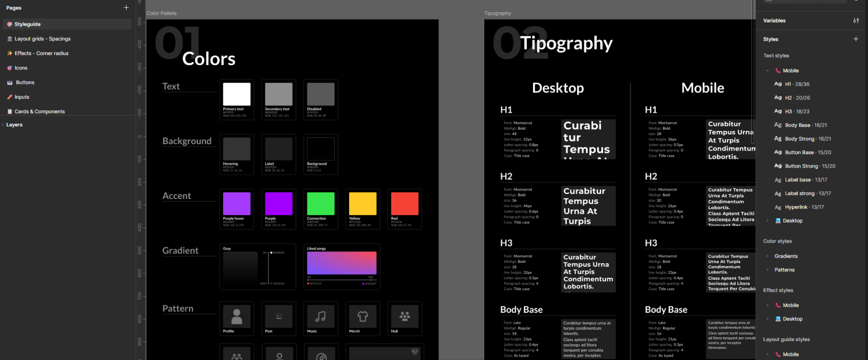Expand Mobile layout guide styles group
This screenshot has width=868, height=360.
pyautogui.click(x=767, y=354)
